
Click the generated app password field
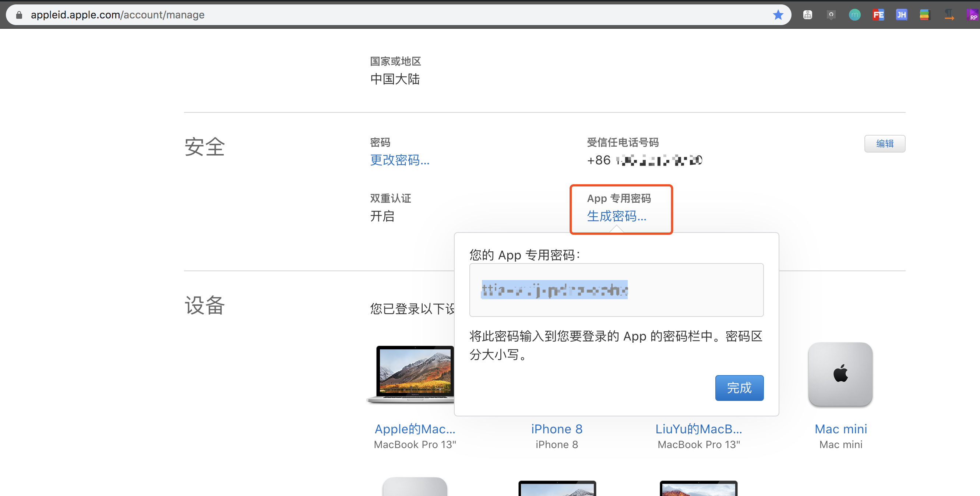coord(616,290)
